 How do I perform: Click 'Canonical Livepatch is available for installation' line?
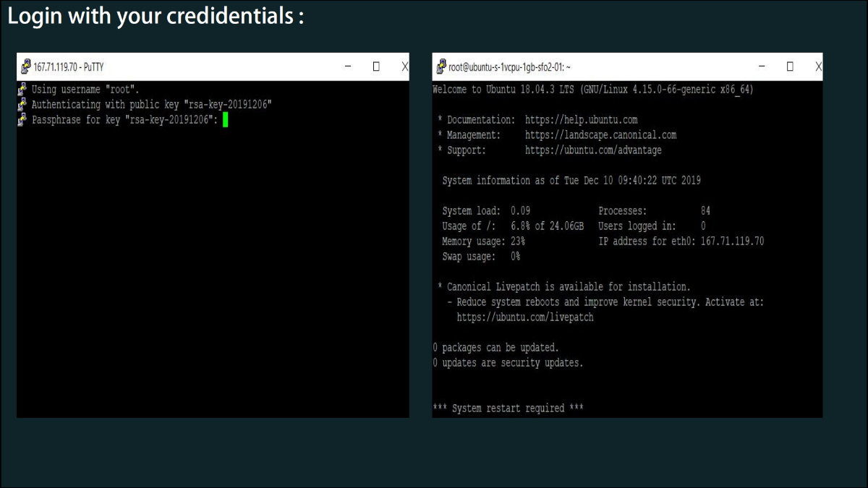pos(564,287)
